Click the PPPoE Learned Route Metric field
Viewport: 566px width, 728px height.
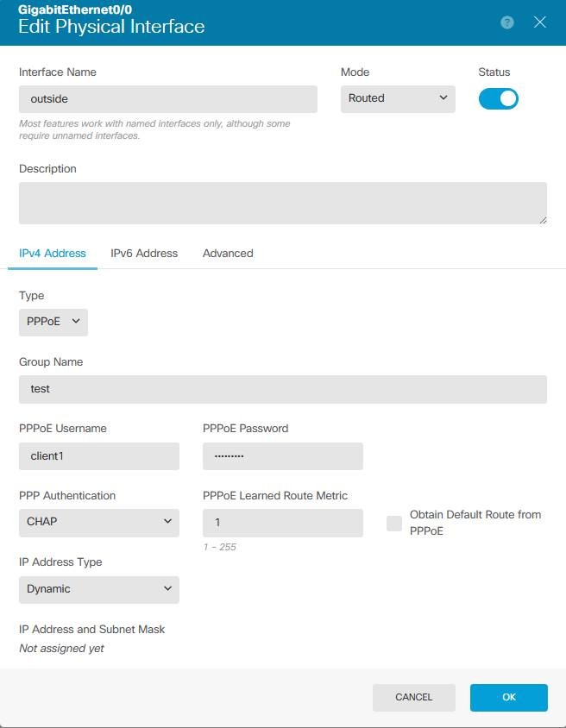click(282, 523)
